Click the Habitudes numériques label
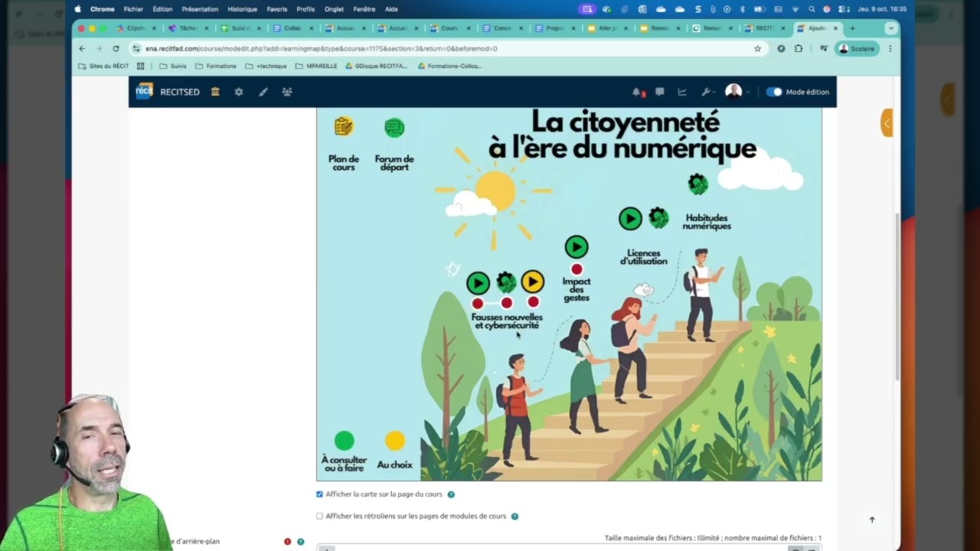Image resolution: width=980 pixels, height=551 pixels. click(707, 222)
